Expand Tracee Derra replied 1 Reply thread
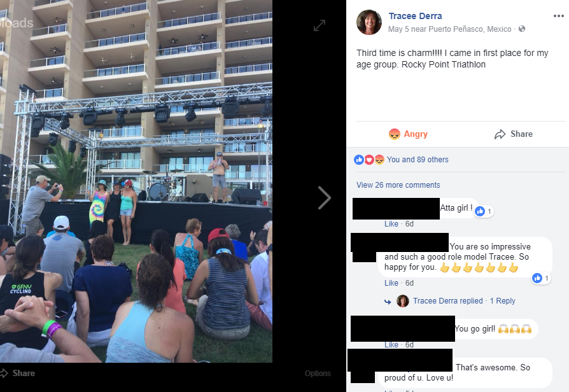Viewport: 569px width, 392px height. click(x=464, y=301)
